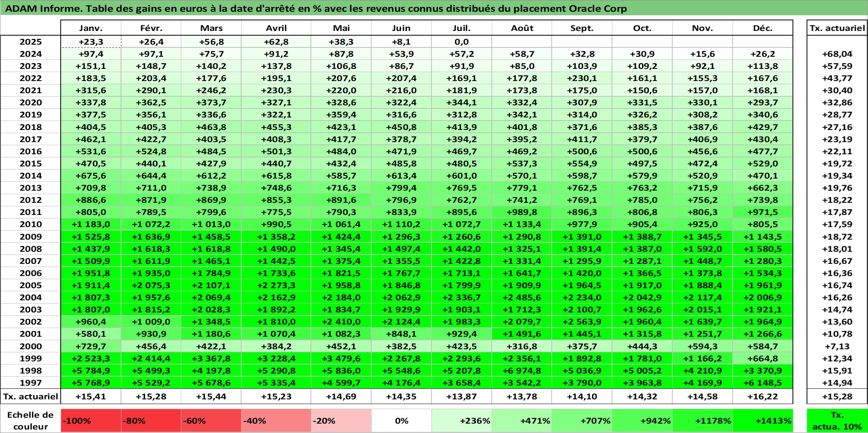Click cell +151,1 in 2023 row
This screenshot has width=868, height=433.
click(91, 66)
